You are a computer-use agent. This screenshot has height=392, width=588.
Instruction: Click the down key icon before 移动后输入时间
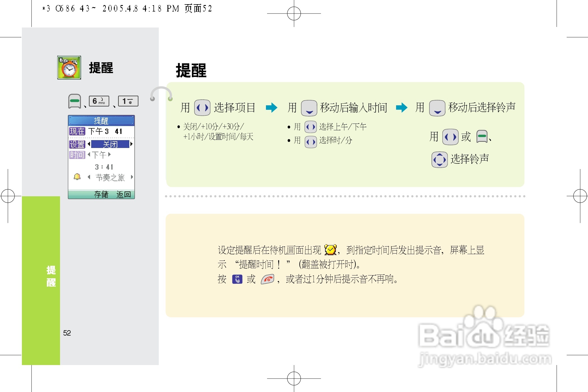tap(309, 108)
